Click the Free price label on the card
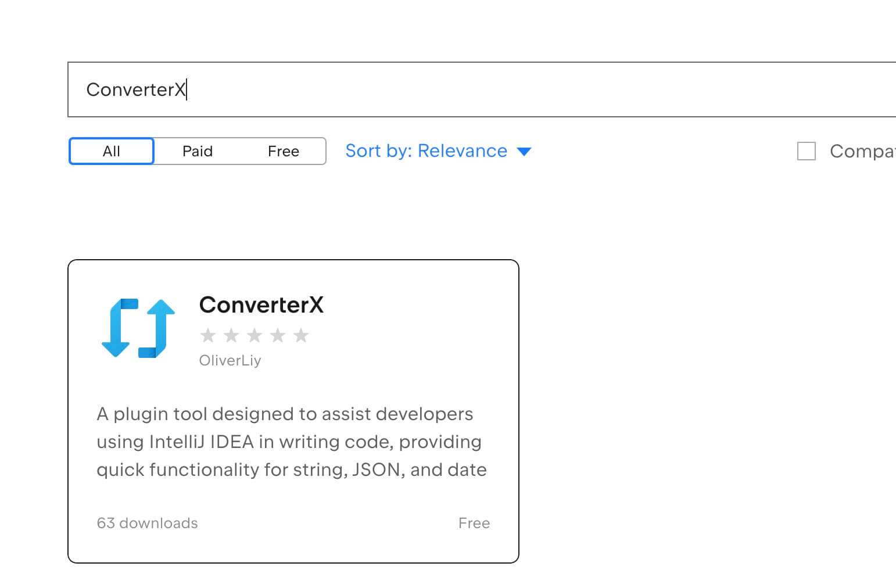The image size is (896, 588). (474, 523)
